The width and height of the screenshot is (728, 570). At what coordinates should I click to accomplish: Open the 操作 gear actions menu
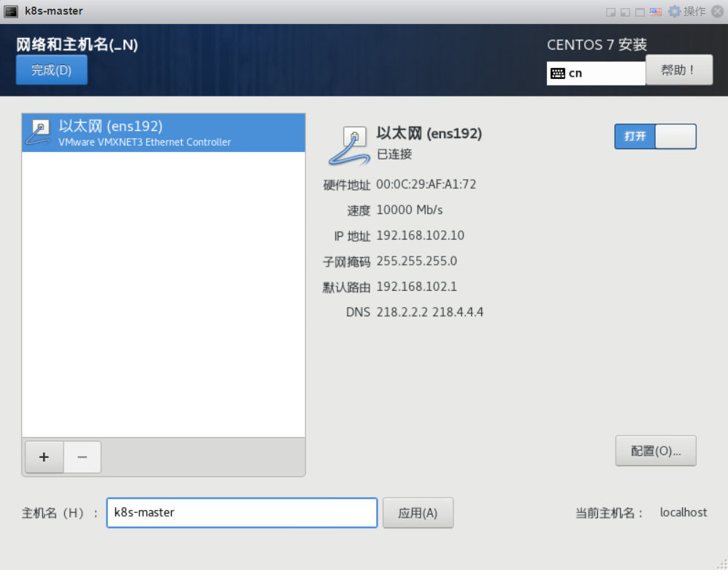(x=686, y=12)
